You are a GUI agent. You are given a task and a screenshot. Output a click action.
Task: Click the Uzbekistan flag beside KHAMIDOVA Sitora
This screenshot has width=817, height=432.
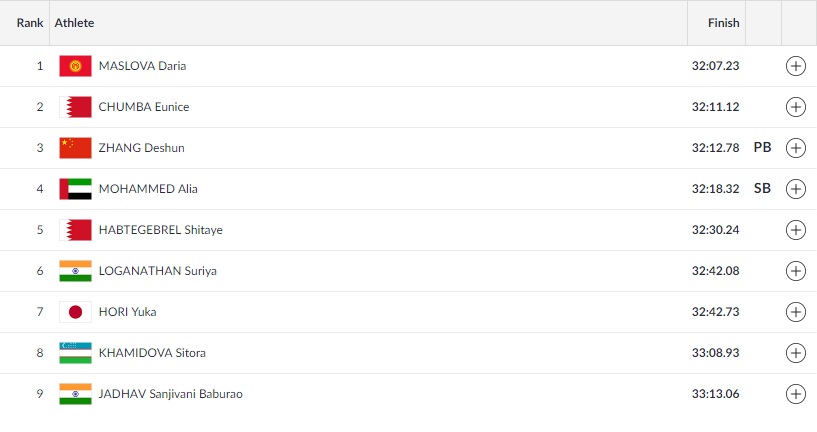pos(75,353)
